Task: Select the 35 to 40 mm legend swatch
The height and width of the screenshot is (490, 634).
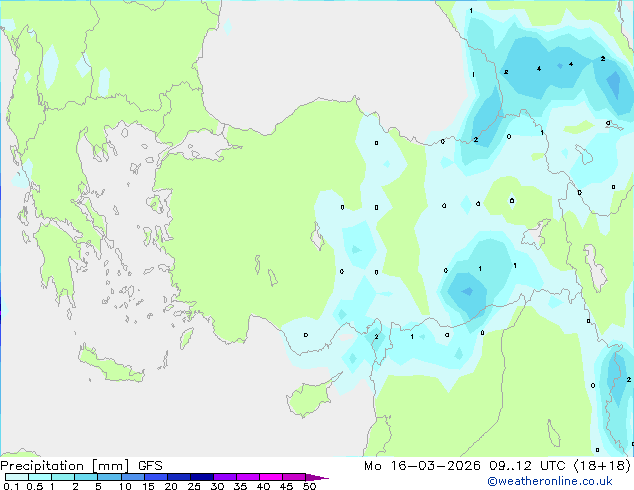Action: pyautogui.click(x=248, y=477)
